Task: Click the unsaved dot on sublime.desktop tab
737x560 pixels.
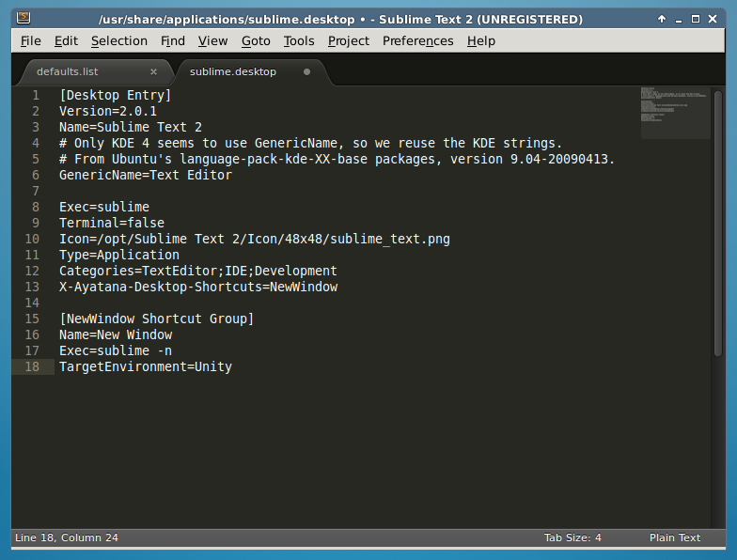Action: pos(306,71)
